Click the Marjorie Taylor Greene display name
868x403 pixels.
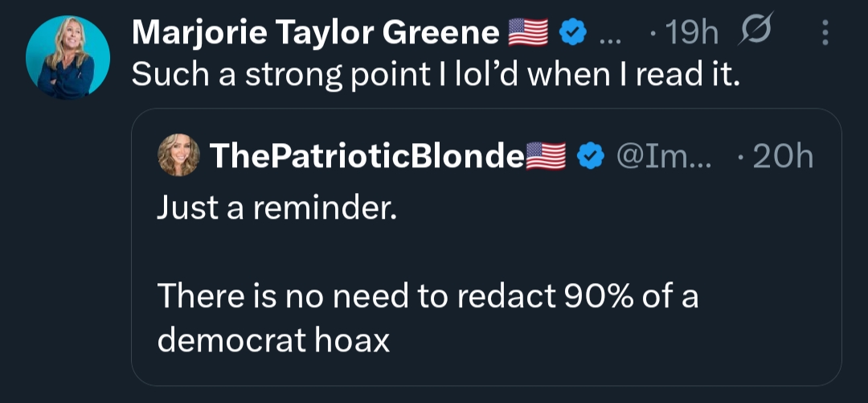315,33
